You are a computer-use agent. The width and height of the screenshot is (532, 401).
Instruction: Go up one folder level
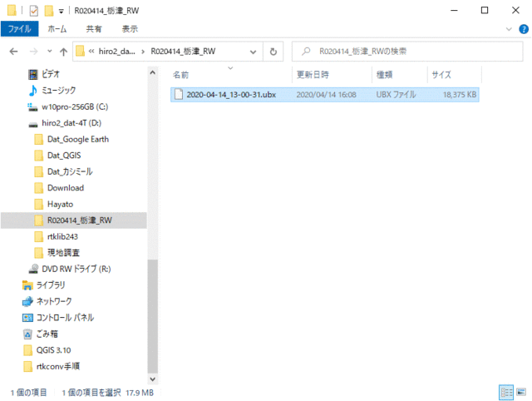coord(63,52)
